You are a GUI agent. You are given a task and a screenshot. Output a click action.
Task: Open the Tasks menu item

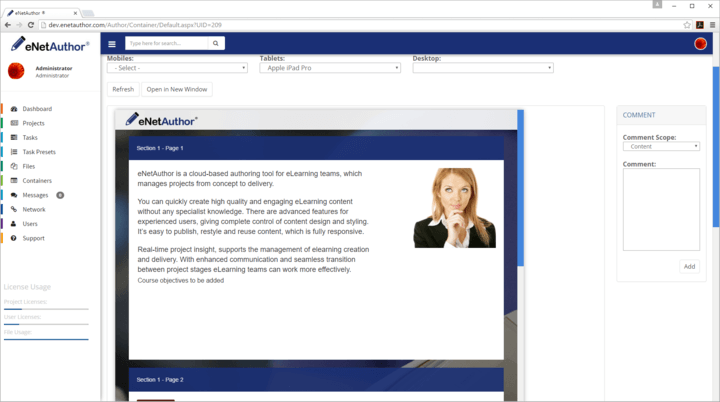point(30,137)
